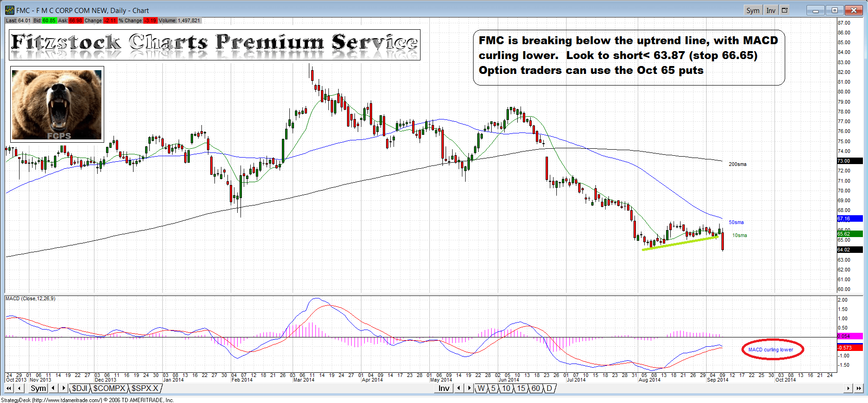Click the Mar 2014 date axis label
Image resolution: width=868 pixels, height=403 pixels.
click(303, 380)
